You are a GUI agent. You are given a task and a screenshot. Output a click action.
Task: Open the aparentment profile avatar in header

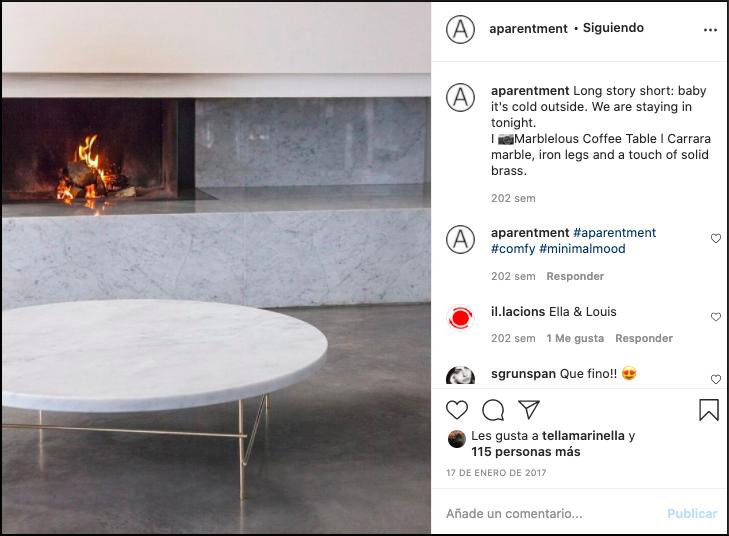coord(460,29)
